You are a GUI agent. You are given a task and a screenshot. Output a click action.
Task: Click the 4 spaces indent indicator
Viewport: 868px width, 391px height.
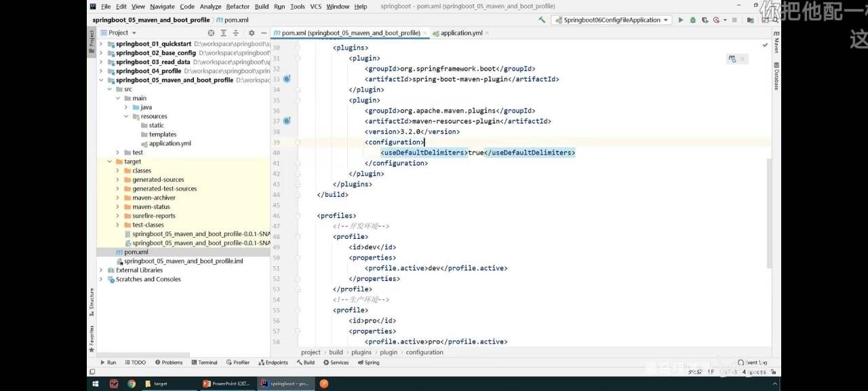754,372
